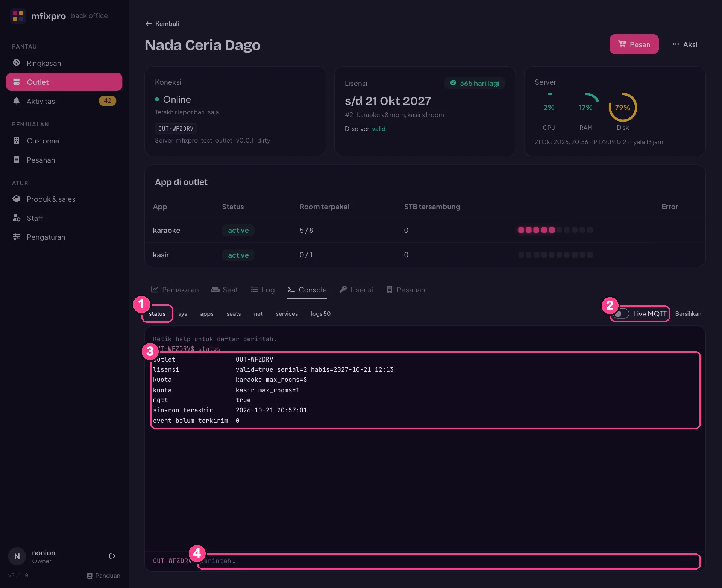Click the s/d 21 Okt 2027 date

point(388,101)
